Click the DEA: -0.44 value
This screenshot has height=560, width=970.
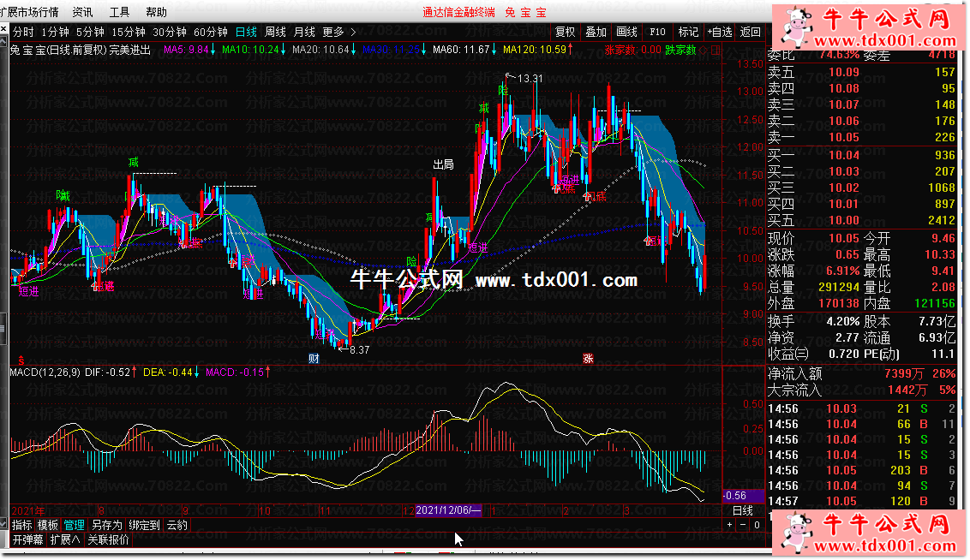168,372
